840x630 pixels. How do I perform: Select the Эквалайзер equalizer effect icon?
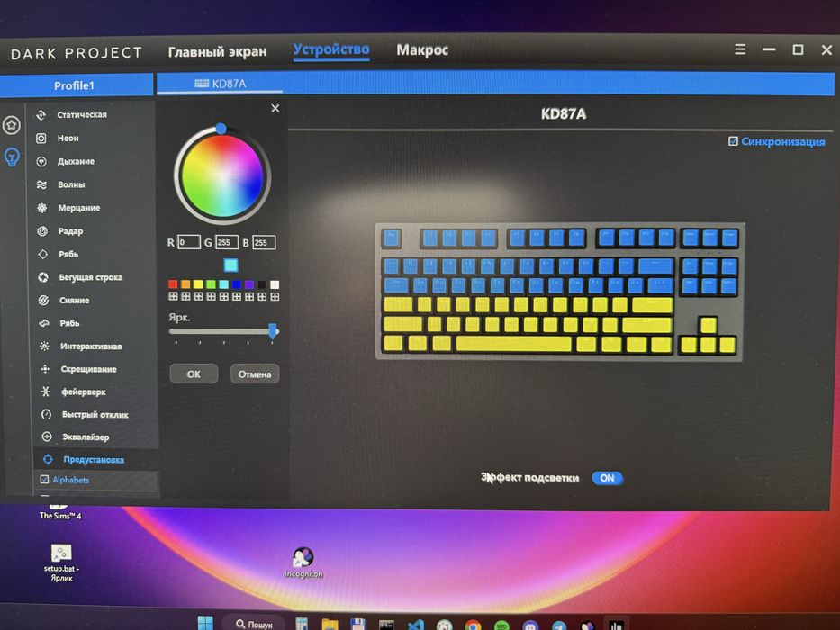coord(47,436)
